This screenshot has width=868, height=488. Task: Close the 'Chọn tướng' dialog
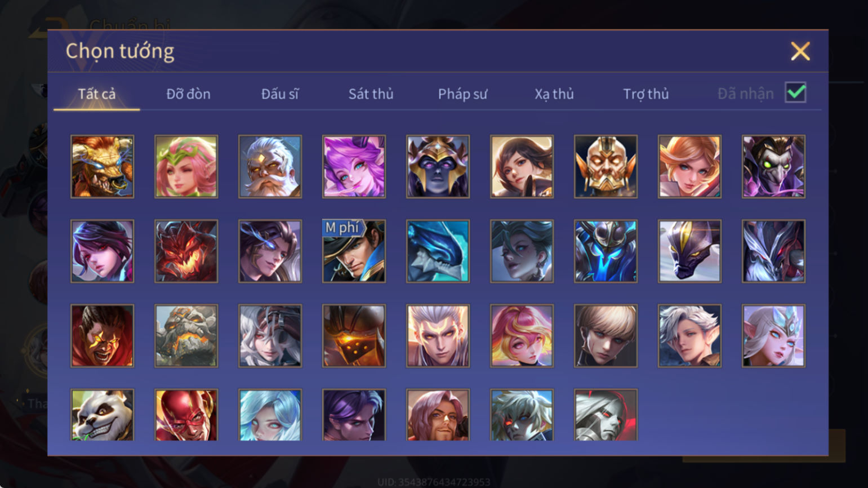[800, 51]
